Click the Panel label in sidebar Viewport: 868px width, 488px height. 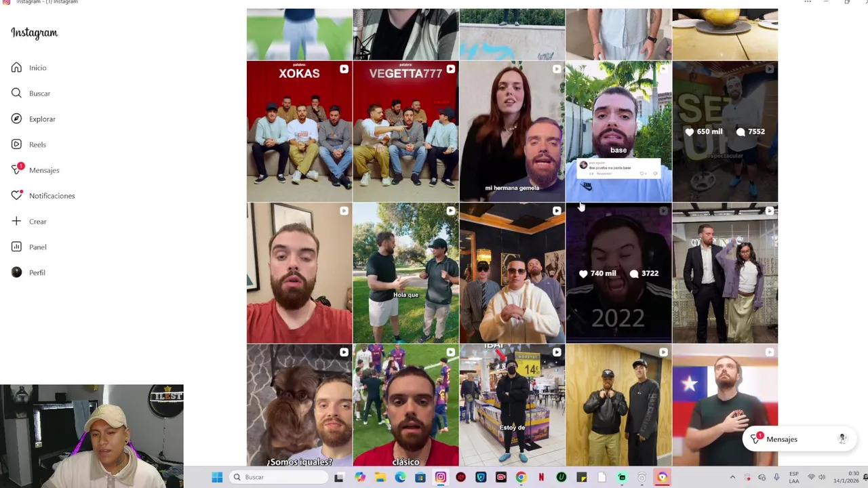pos(38,247)
